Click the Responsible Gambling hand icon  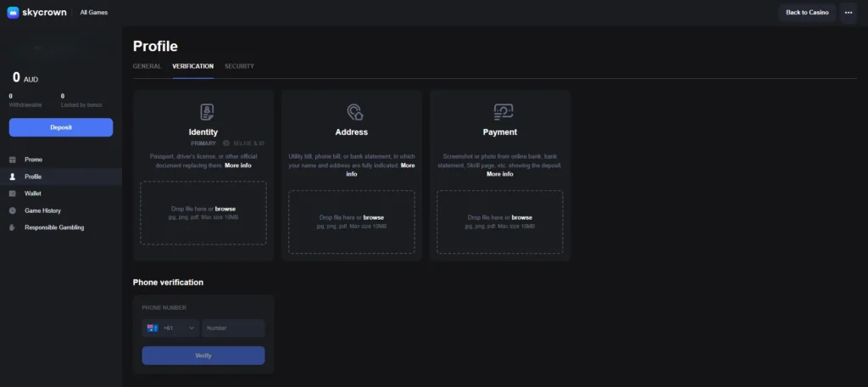tap(13, 227)
